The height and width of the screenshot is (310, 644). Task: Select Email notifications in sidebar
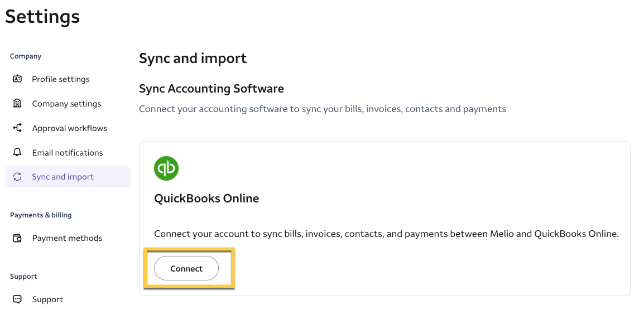click(x=68, y=153)
